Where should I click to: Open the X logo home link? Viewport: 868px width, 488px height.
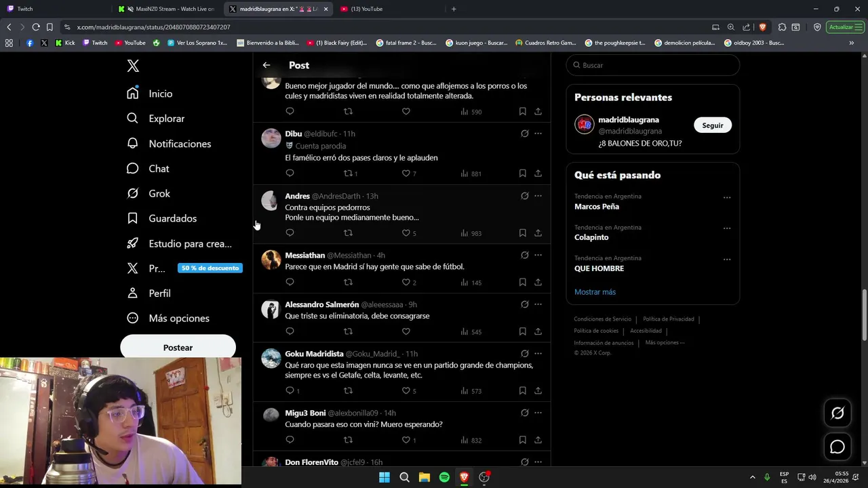point(133,66)
